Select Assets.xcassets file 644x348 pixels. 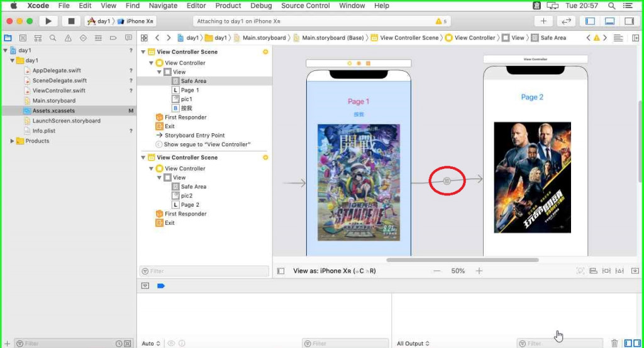[x=54, y=111]
